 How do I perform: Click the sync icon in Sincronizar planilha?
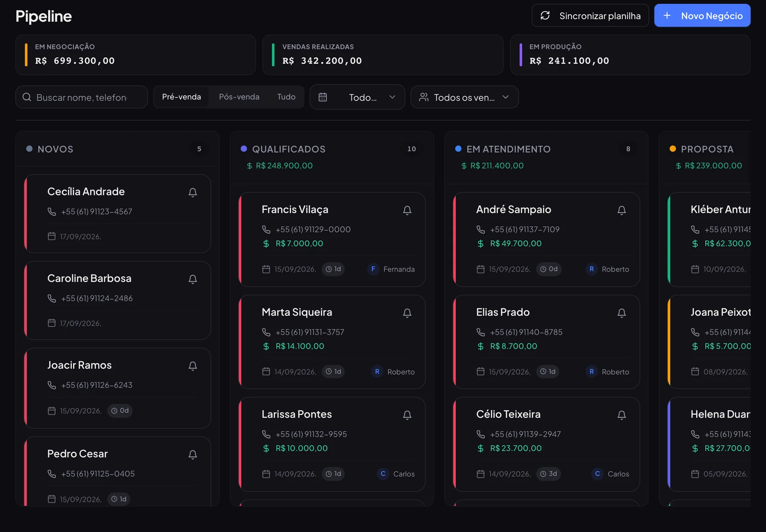point(545,16)
